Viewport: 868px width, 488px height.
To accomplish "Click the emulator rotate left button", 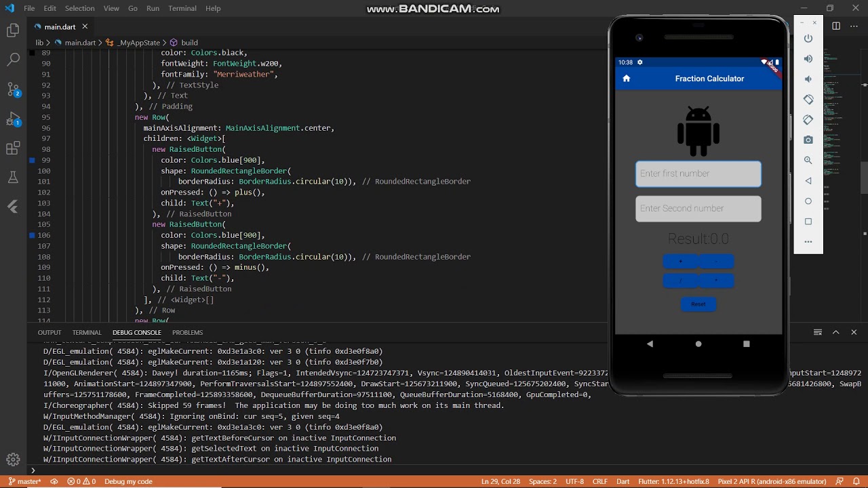I will 808,100.
